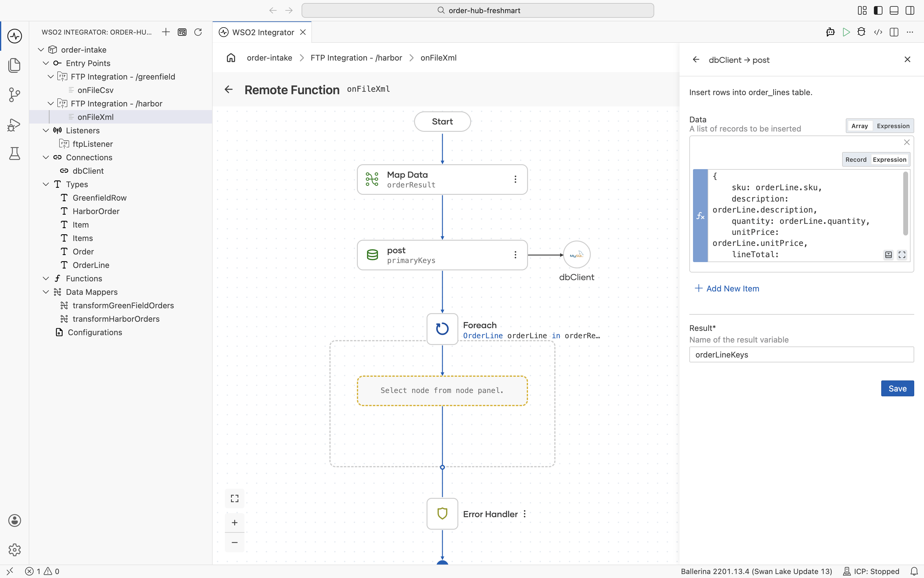Open the WSO2 Integrator activity bar icon

[14, 36]
